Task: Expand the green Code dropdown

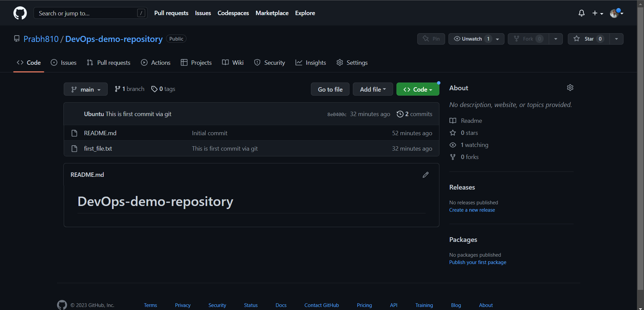Action: [x=418, y=89]
